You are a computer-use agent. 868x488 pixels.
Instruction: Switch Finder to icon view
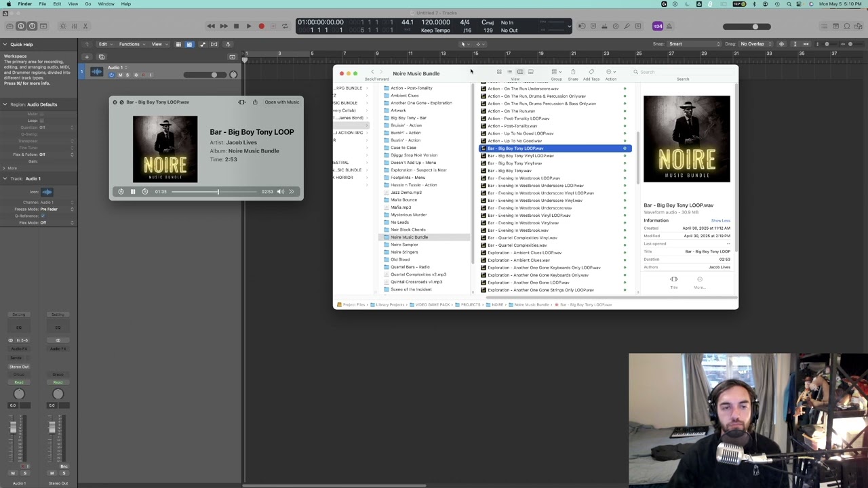pos(499,72)
